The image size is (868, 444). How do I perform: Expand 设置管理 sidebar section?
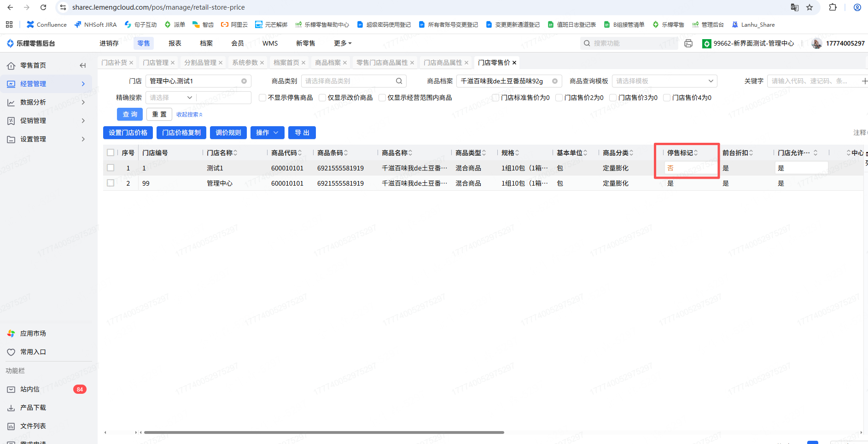[46, 139]
